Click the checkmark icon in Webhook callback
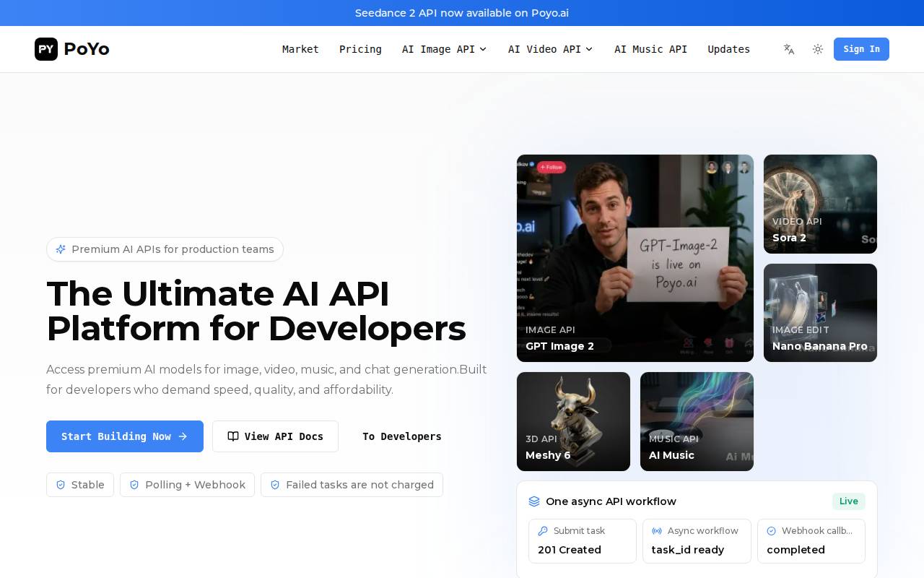 [771, 531]
